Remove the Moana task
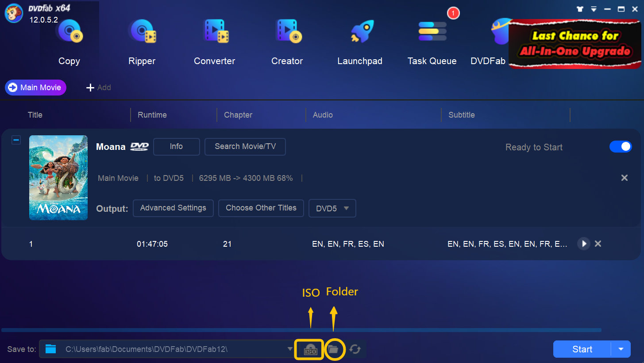Screen dimensions: 644x363 tap(625, 178)
